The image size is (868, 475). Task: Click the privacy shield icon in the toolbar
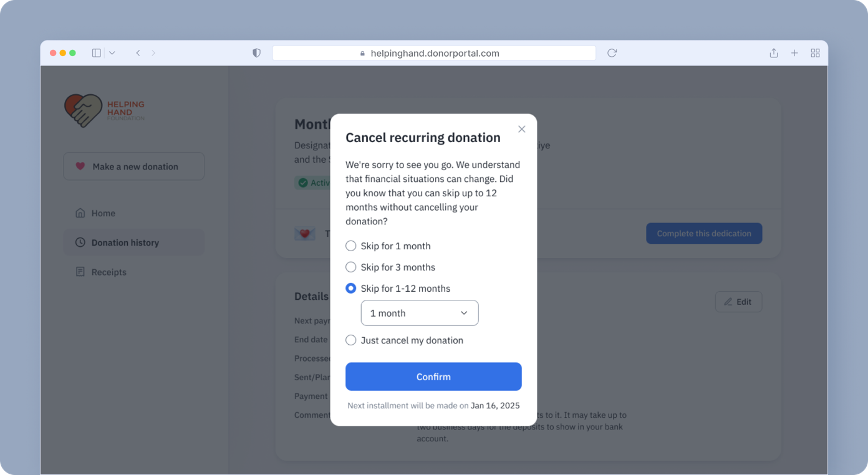(x=256, y=53)
